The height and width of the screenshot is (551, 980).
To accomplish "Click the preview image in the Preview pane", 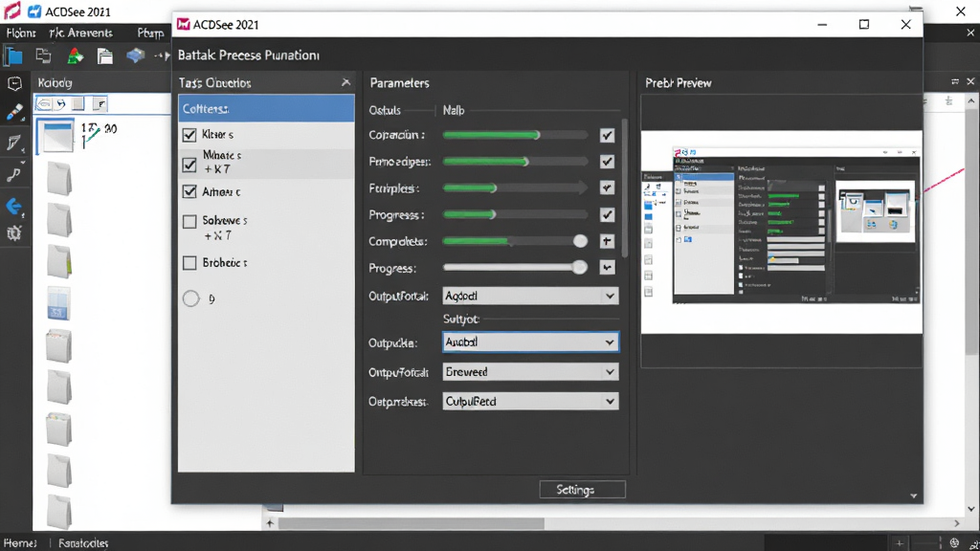I will point(781,231).
